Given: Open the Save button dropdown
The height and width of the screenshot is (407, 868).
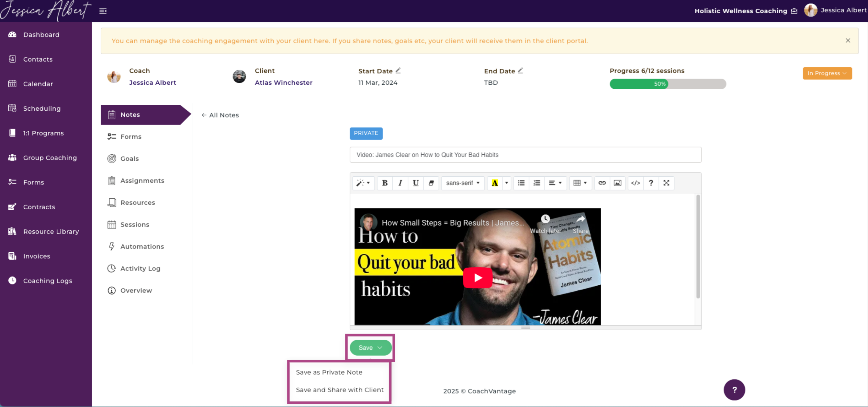Looking at the screenshot, I should (370, 347).
